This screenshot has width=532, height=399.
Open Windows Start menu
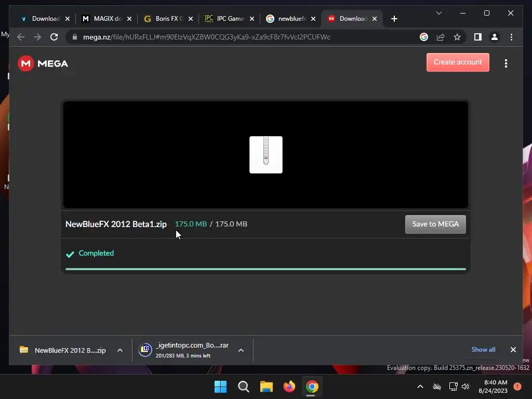(220, 387)
